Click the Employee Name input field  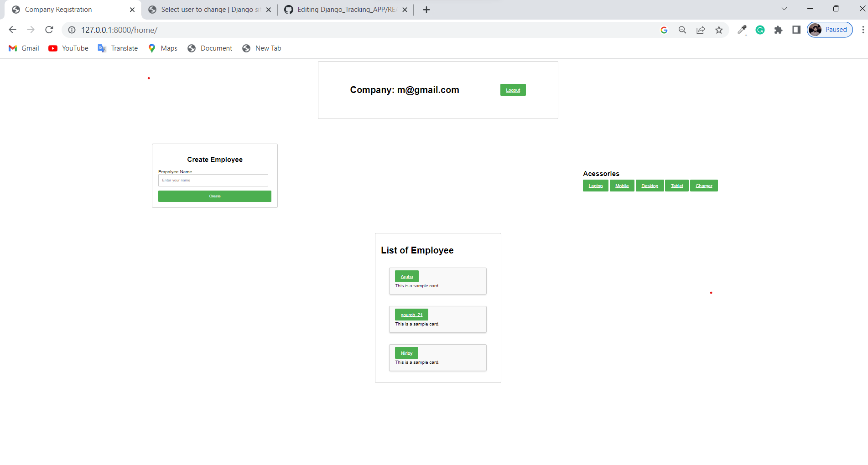tap(213, 180)
